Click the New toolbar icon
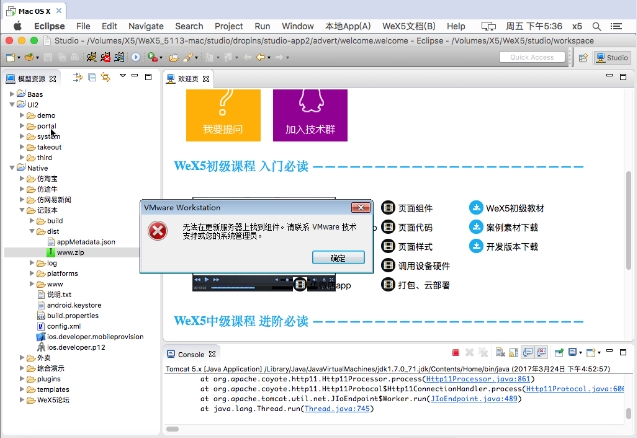Screen dimensions: 637x438 coord(10,58)
